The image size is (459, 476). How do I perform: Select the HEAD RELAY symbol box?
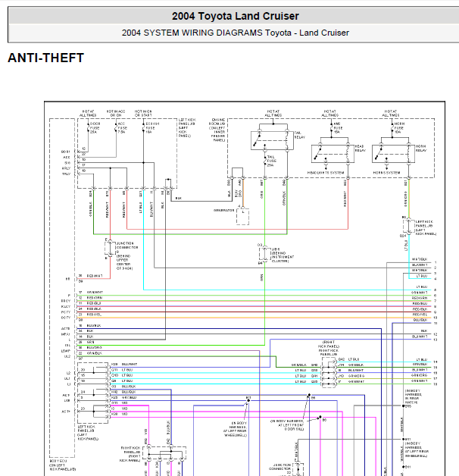pos(333,154)
